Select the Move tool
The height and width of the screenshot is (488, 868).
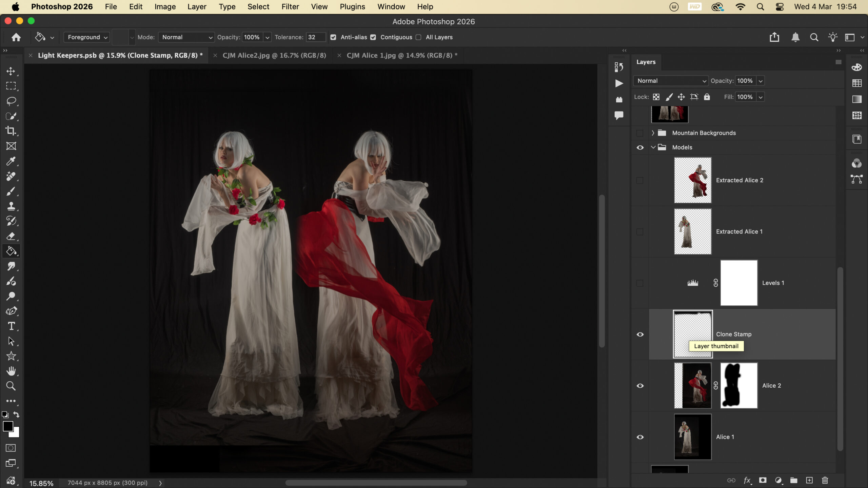[x=11, y=71]
